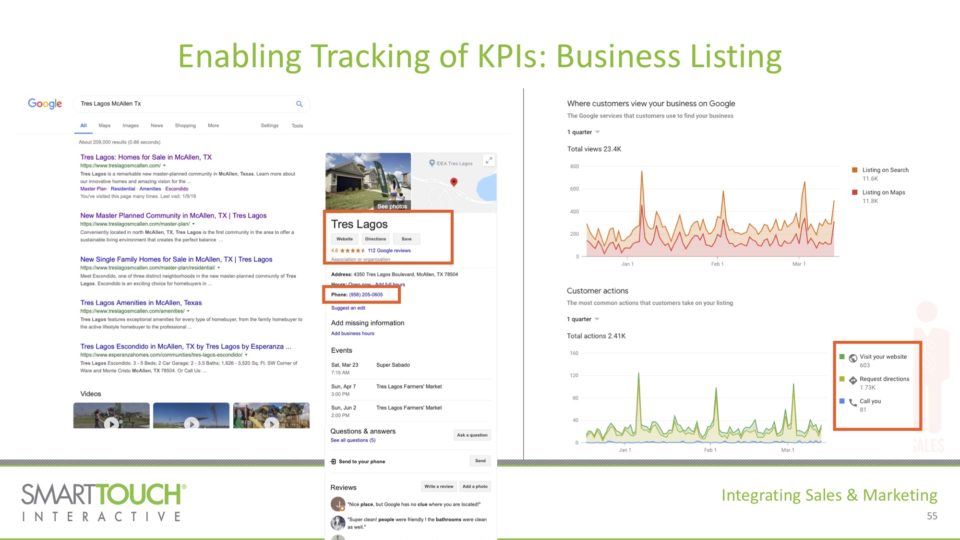Switch to the Maps tab
The height and width of the screenshot is (540, 960).
point(105,126)
